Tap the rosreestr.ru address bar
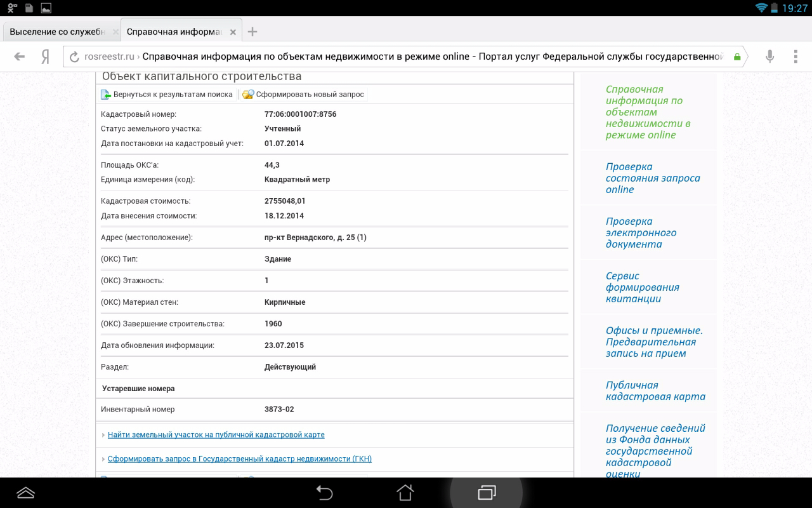Screen dimensions: 812x508 coord(406,57)
